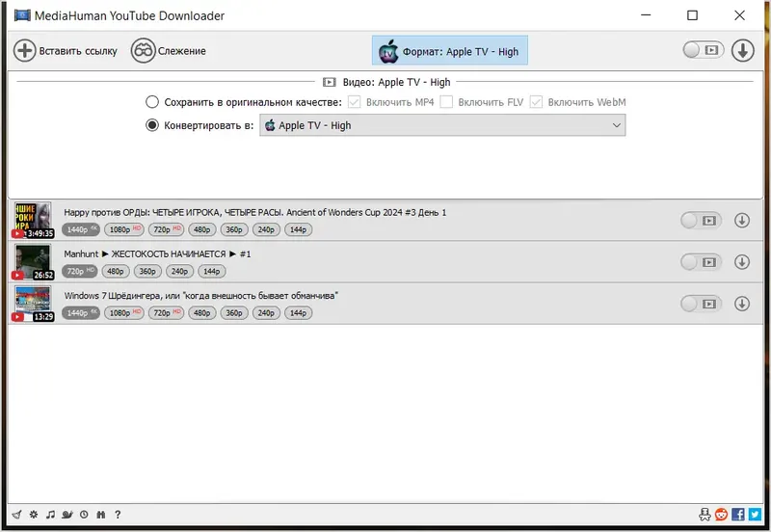Viewport: 771px width, 532px height.
Task: Click the Manhunt ЖЕСТОКОСТЬ НАЧИНАЕТСЯ title
Action: (157, 254)
